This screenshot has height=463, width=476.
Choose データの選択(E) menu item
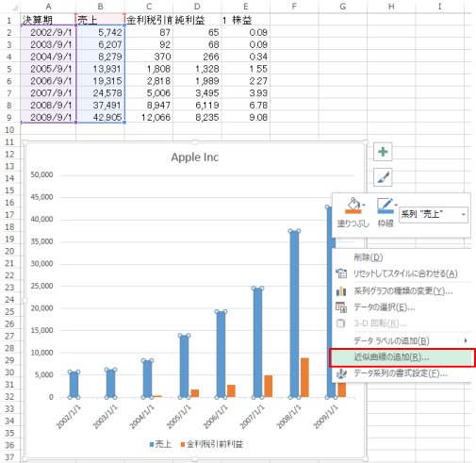tap(402, 307)
